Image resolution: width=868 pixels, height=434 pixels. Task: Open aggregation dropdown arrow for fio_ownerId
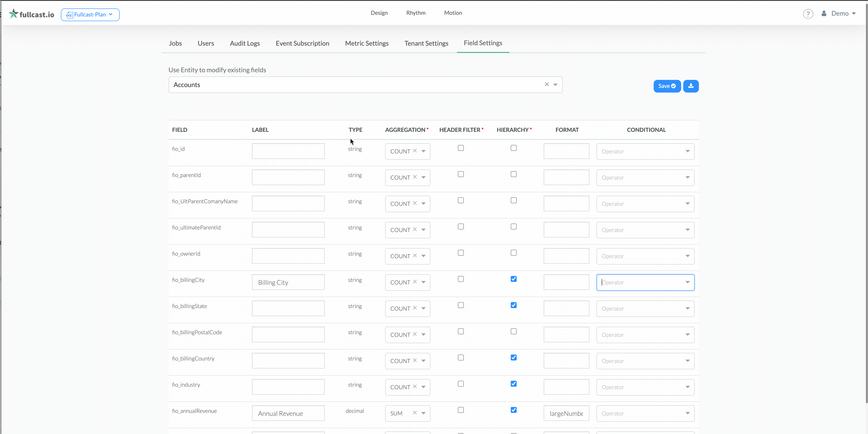tap(423, 256)
